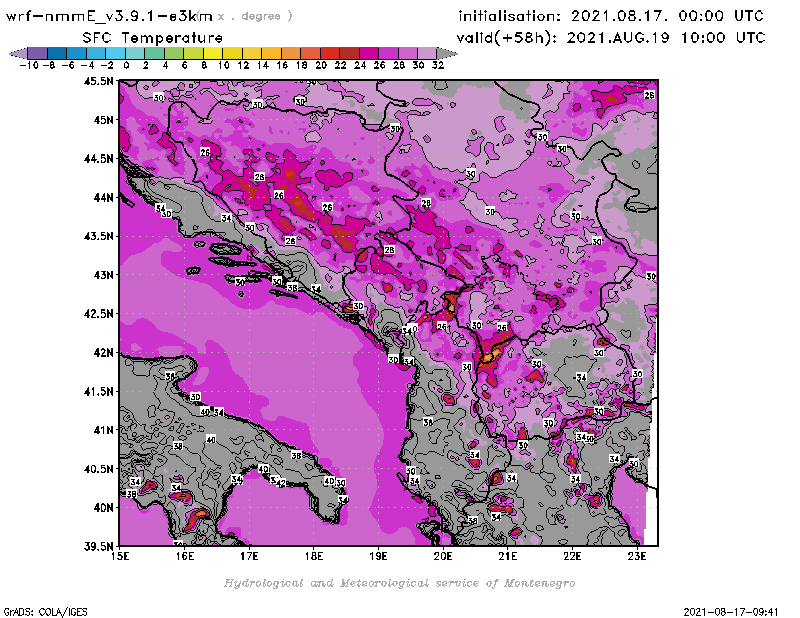Click the '23E' longitude axis label
Image resolution: width=800 pixels, height=618 pixels.
pos(637,556)
